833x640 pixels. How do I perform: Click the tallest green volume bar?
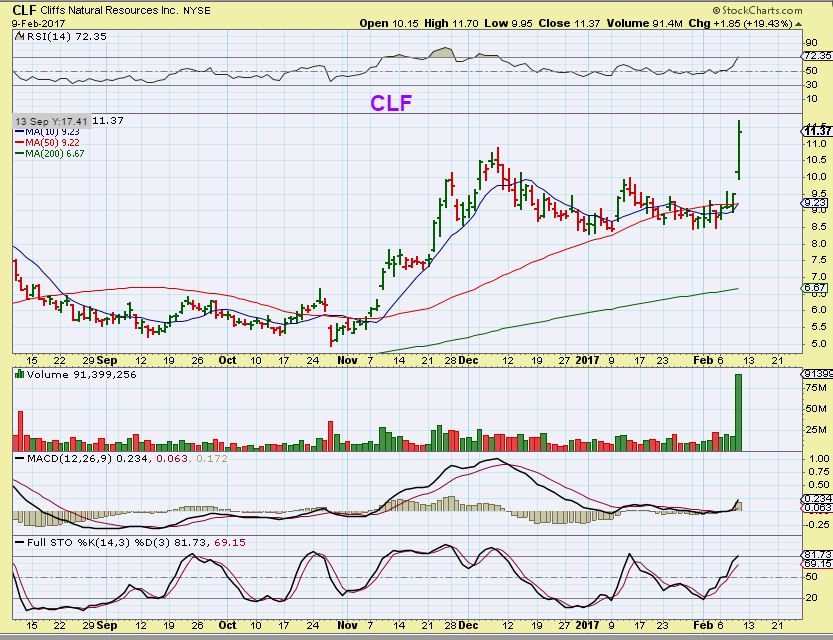click(738, 413)
